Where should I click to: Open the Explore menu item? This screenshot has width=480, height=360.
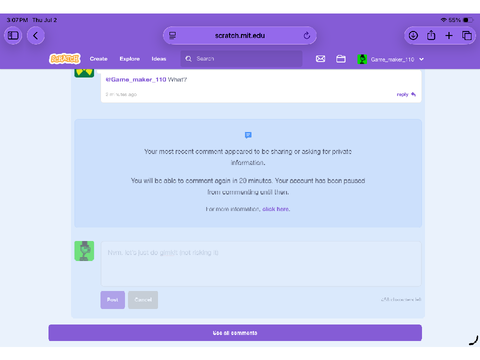point(130,59)
